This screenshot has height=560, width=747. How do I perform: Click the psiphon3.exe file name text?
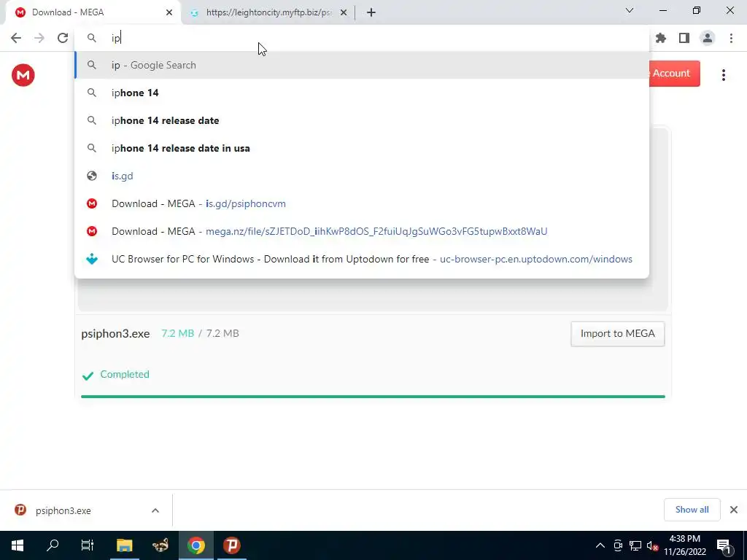tap(115, 334)
